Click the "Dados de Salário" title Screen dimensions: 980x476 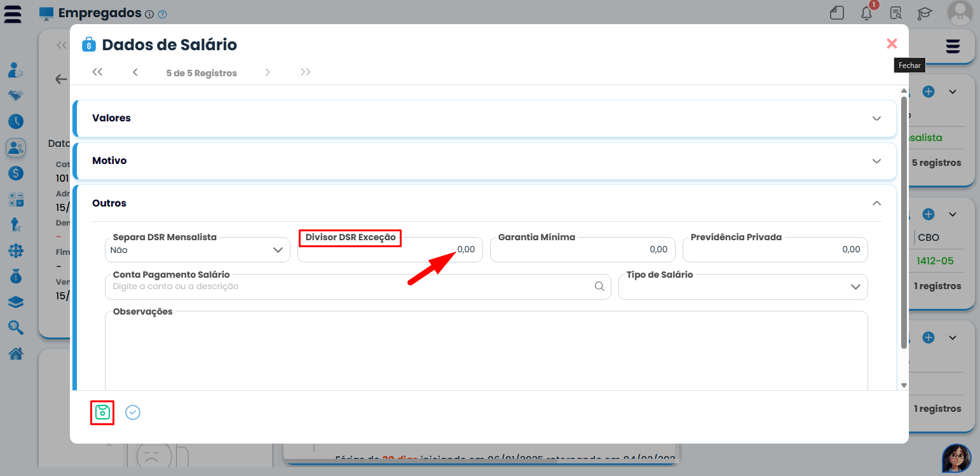pyautogui.click(x=170, y=44)
